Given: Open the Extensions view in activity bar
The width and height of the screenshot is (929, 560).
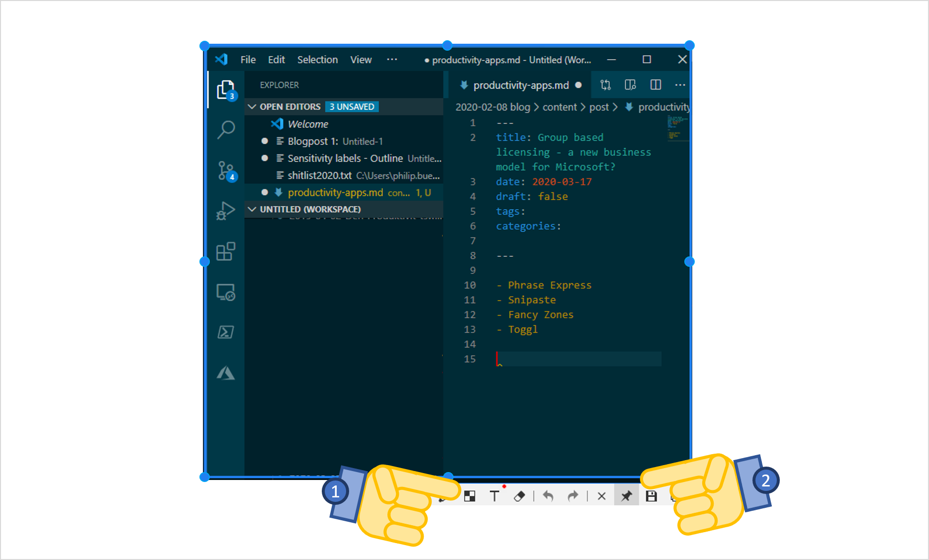Looking at the screenshot, I should tap(226, 251).
